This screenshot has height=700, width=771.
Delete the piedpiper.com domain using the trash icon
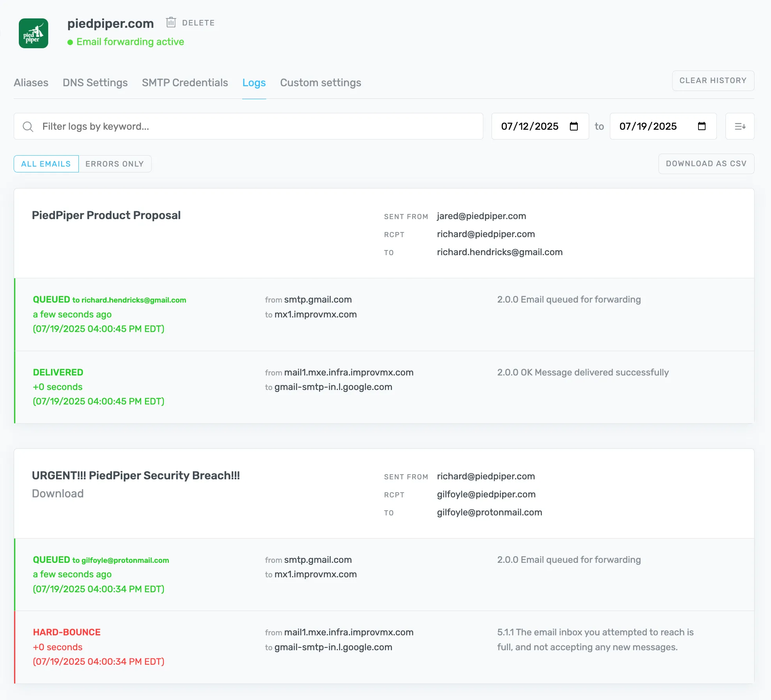coord(171,23)
